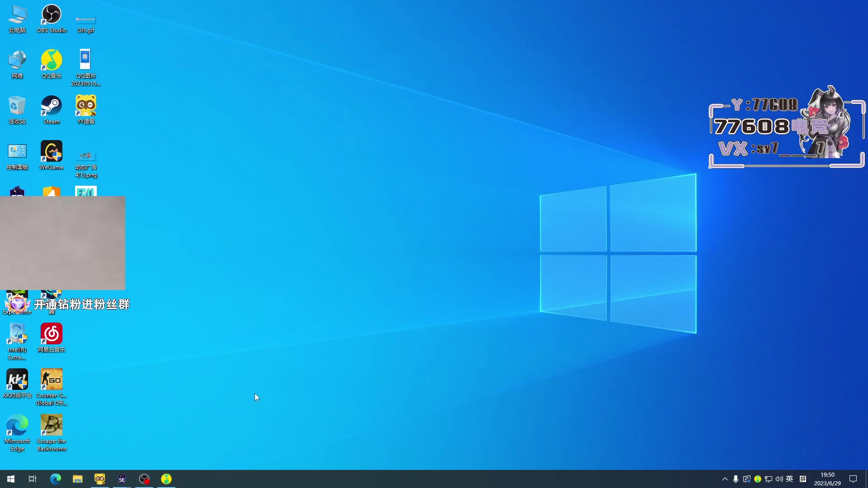Open File Explorer from the taskbar
Image resolution: width=868 pixels, height=488 pixels.
[x=77, y=479]
